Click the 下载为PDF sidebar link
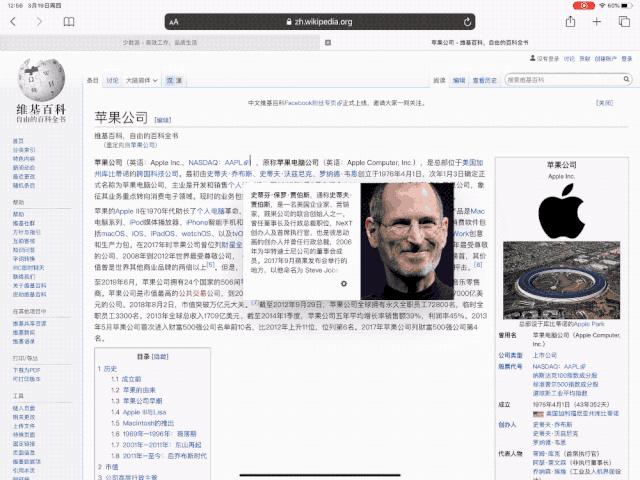640x480 pixels. 27,370
